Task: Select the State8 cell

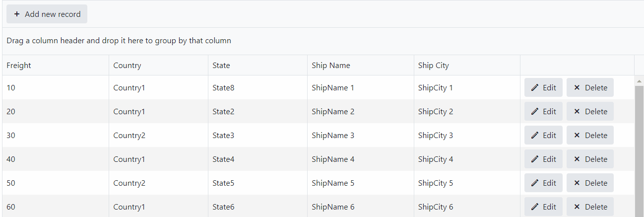Action: click(x=223, y=88)
